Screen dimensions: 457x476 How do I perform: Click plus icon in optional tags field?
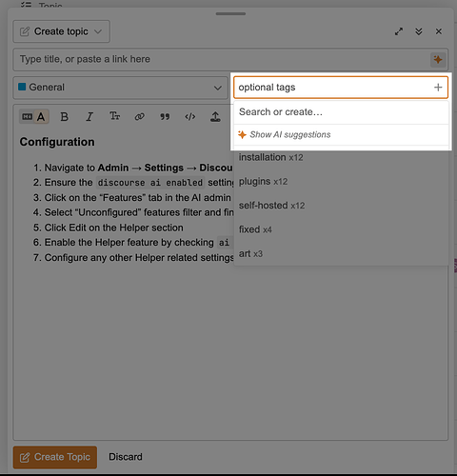438,88
